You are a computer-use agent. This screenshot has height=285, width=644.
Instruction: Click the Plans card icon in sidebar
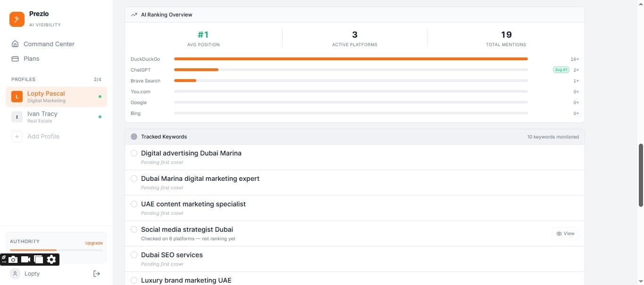16,58
